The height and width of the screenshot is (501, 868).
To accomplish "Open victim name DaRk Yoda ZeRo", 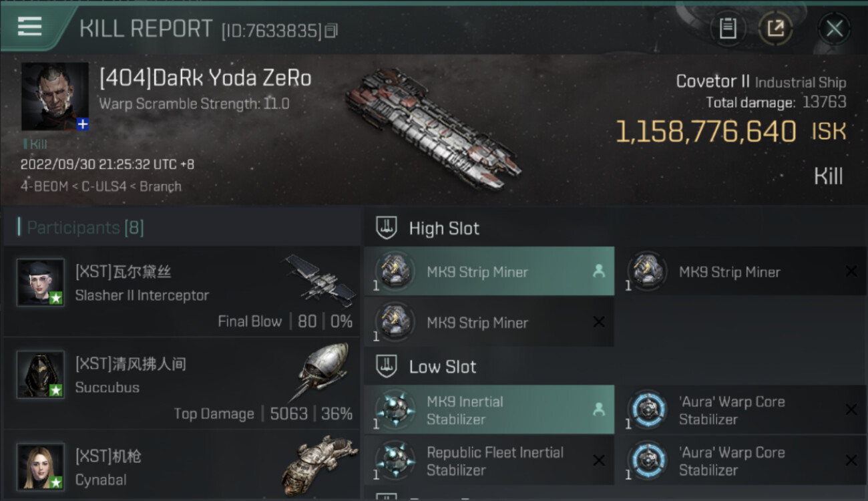I will 206,79.
